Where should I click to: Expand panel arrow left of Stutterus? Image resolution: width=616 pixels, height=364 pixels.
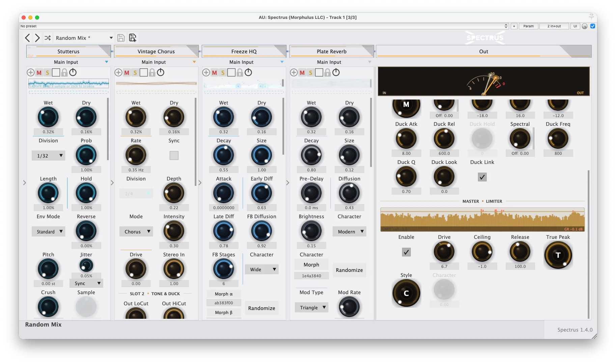tap(24, 183)
